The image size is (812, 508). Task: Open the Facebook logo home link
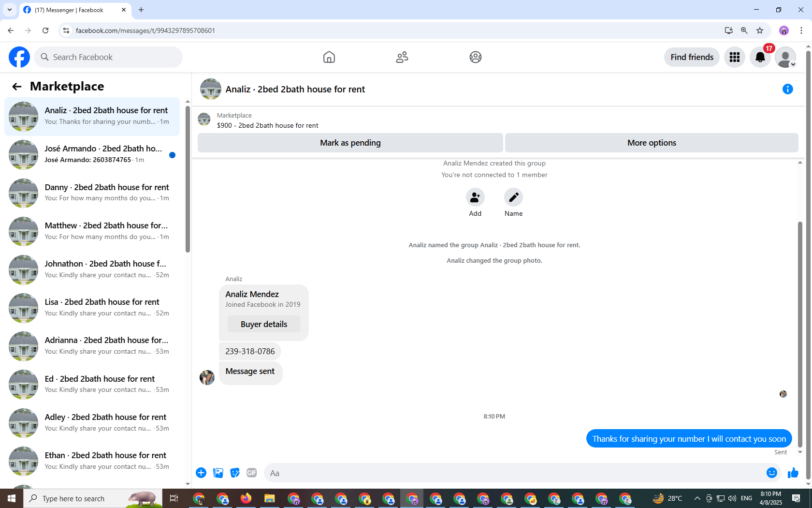tap(19, 57)
